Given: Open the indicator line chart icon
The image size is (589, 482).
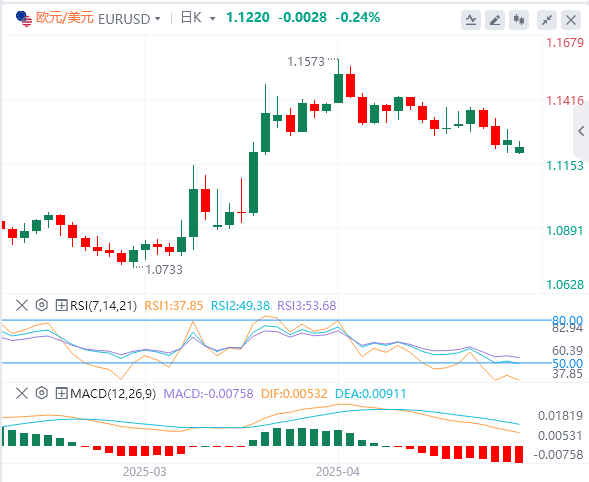Looking at the screenshot, I should coord(471,20).
